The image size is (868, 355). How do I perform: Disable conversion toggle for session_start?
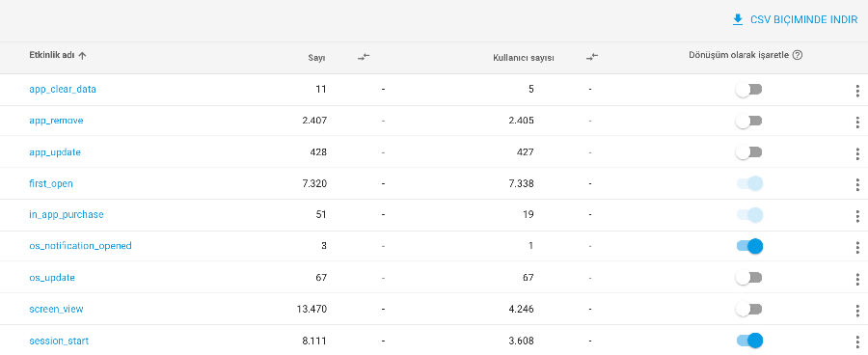tap(749, 341)
